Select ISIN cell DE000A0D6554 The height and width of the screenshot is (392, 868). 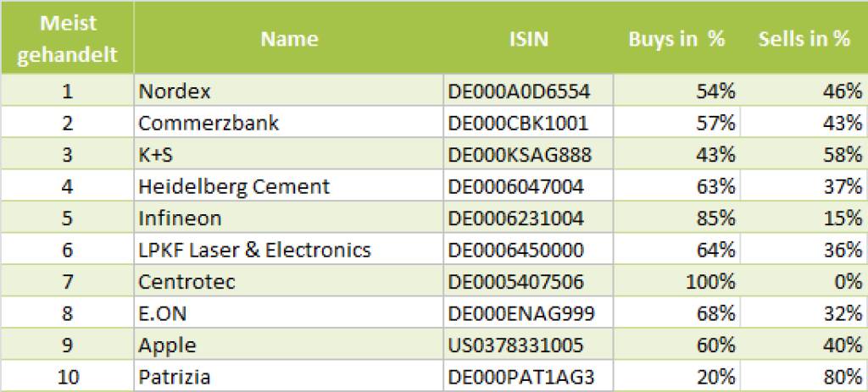click(518, 91)
